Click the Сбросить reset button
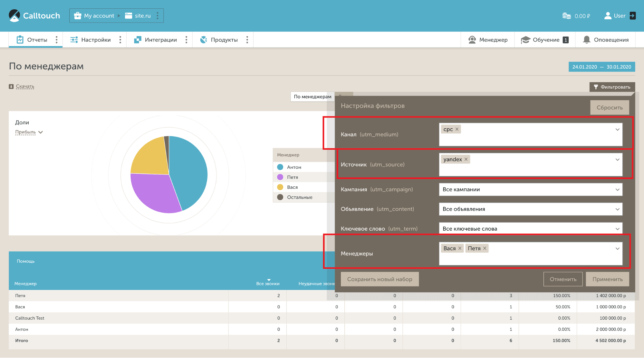The image size is (644, 358). point(610,107)
